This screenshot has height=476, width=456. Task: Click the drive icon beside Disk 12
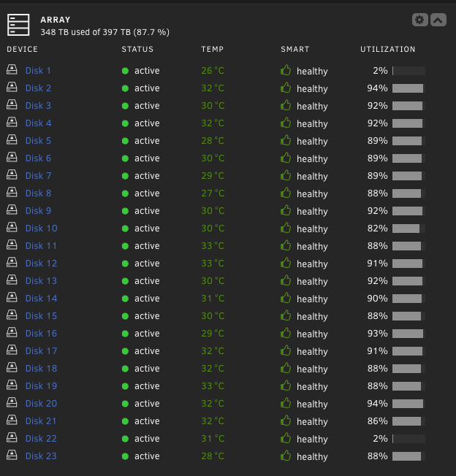[12, 262]
